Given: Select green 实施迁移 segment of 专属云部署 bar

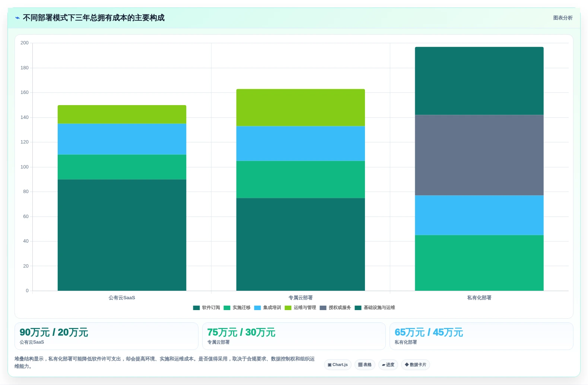Looking at the screenshot, I should pos(301,180).
